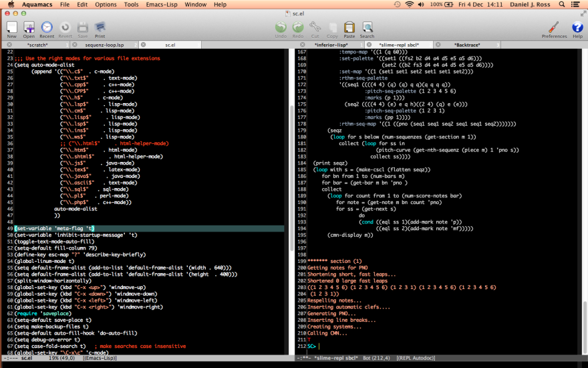Click user name Daniel J. Ross
This screenshot has width=588, height=368.
click(530, 5)
